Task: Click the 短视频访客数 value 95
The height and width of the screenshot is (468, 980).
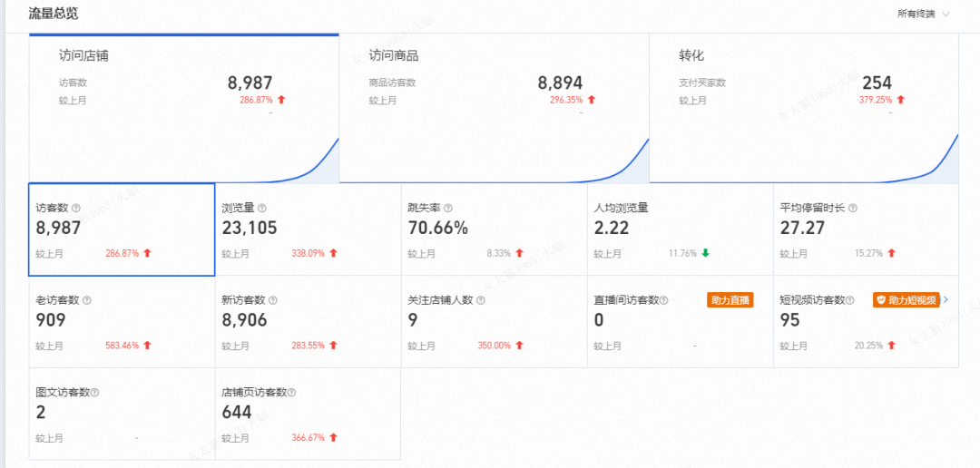Action: (790, 320)
